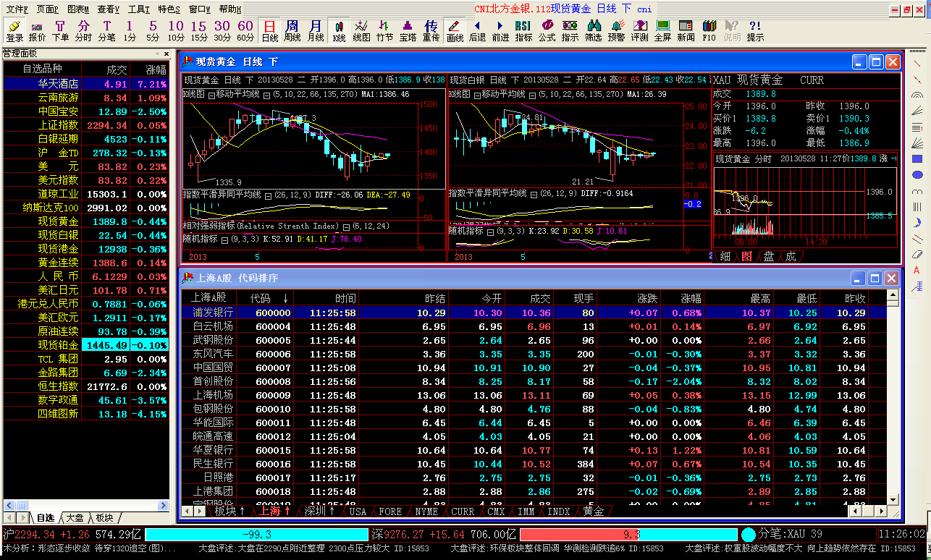Open the 图表 menu
Screen dimensions: 931x560
point(78,9)
